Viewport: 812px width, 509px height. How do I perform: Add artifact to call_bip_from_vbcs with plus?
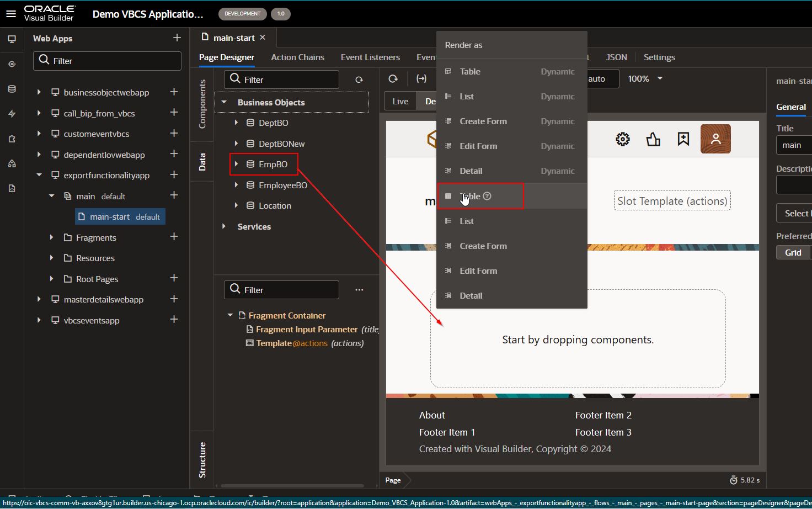click(x=174, y=112)
